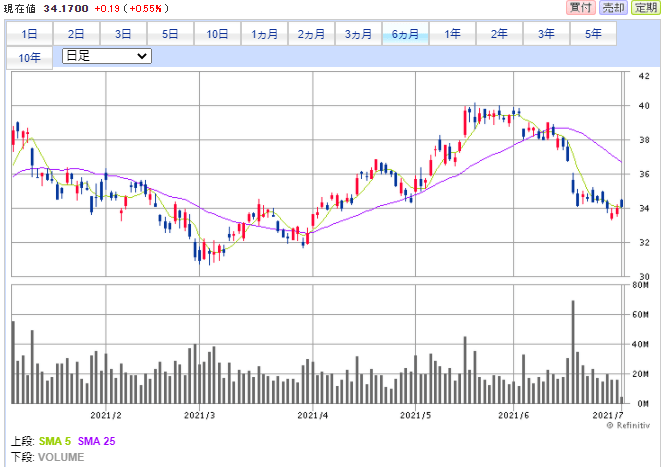Open the 10年 chart range
This screenshot has width=664, height=467.
30,57
